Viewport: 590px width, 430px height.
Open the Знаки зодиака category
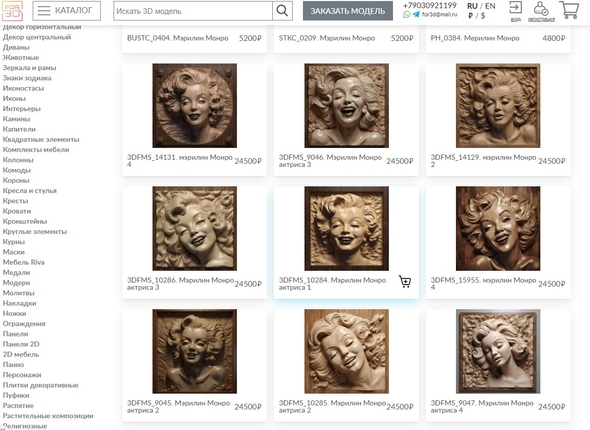tap(27, 78)
